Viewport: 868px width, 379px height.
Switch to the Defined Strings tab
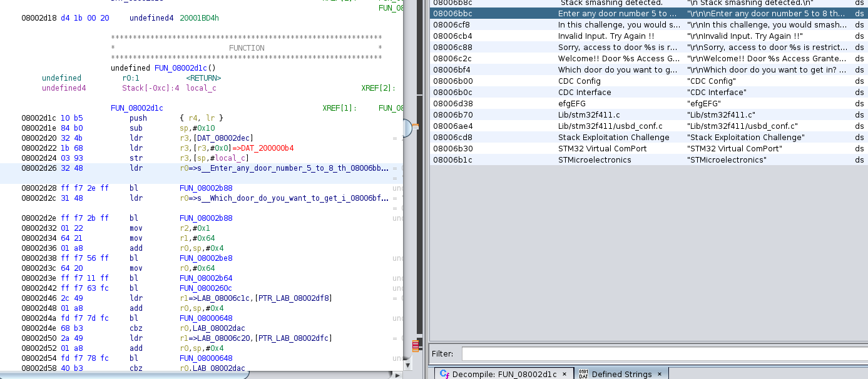[x=623, y=373]
